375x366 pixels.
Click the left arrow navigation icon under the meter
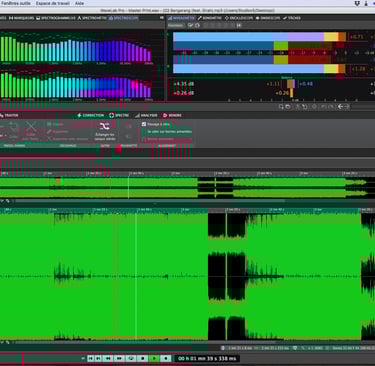(340, 107)
